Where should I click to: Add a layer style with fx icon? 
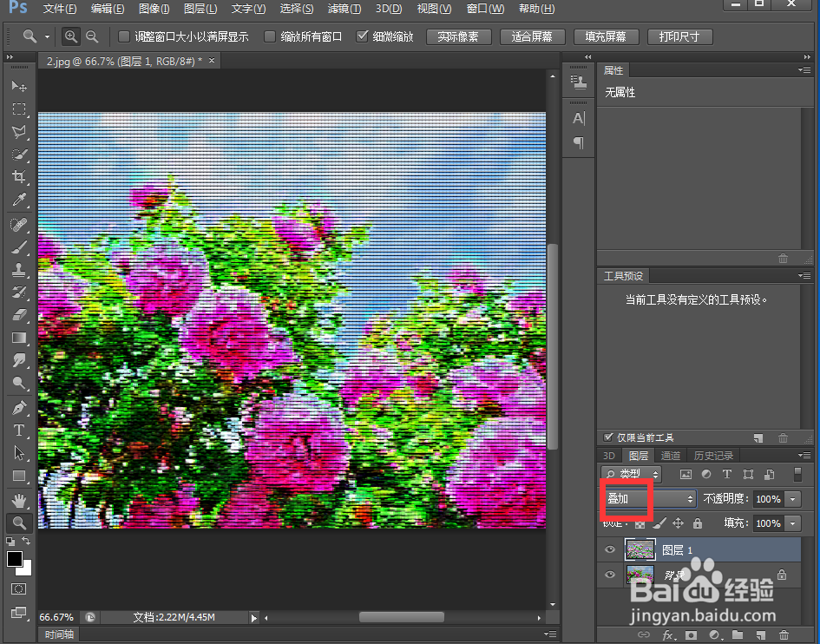pyautogui.click(x=668, y=634)
